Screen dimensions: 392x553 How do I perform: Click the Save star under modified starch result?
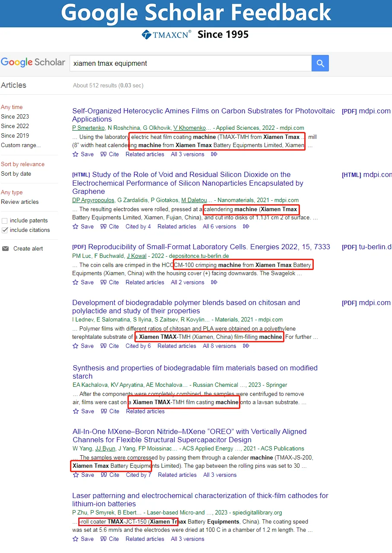[x=76, y=411]
